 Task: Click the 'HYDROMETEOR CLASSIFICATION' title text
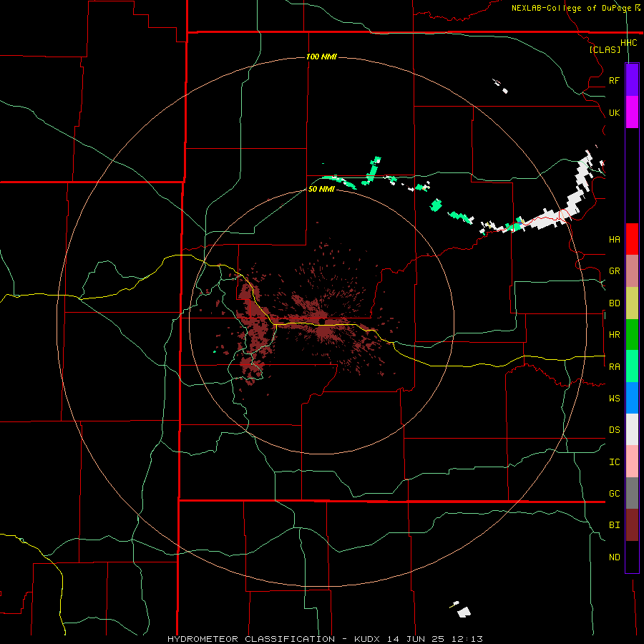[x=251, y=639]
